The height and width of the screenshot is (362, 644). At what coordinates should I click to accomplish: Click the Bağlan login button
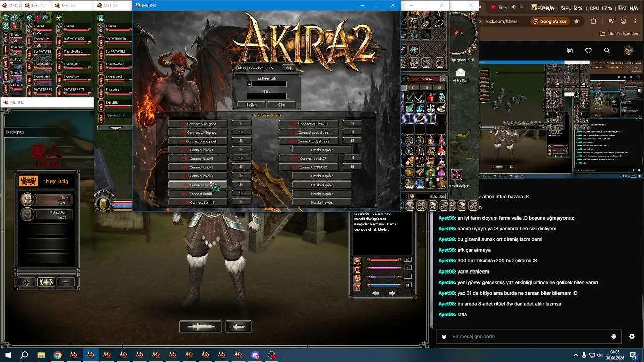coord(252,105)
